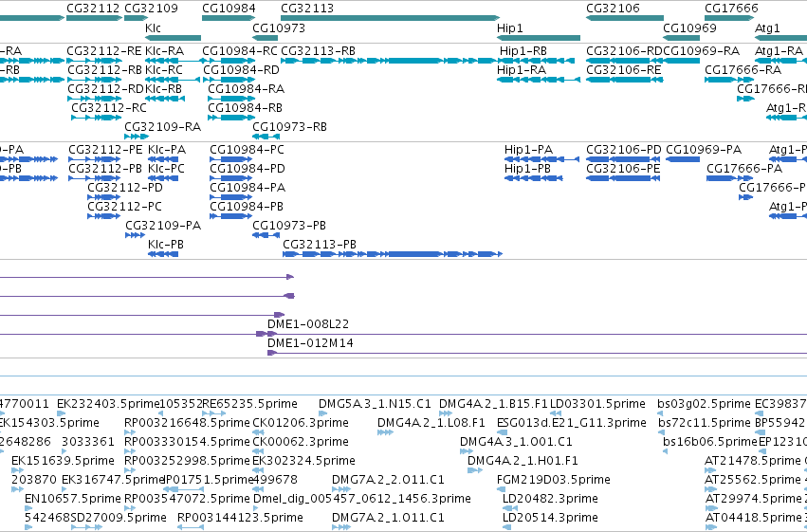Click the CG32113-RB transcript label
The image size is (807, 532).
click(x=318, y=51)
